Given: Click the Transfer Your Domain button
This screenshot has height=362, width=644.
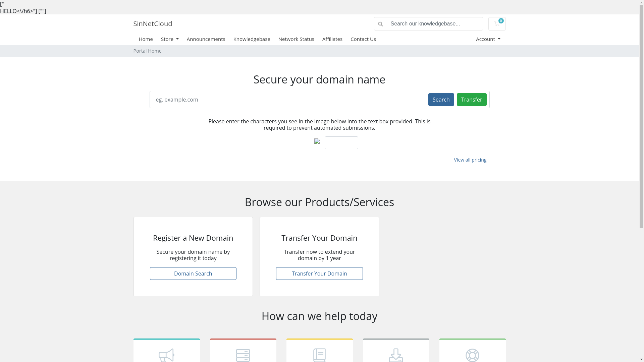Looking at the screenshot, I should [319, 274].
